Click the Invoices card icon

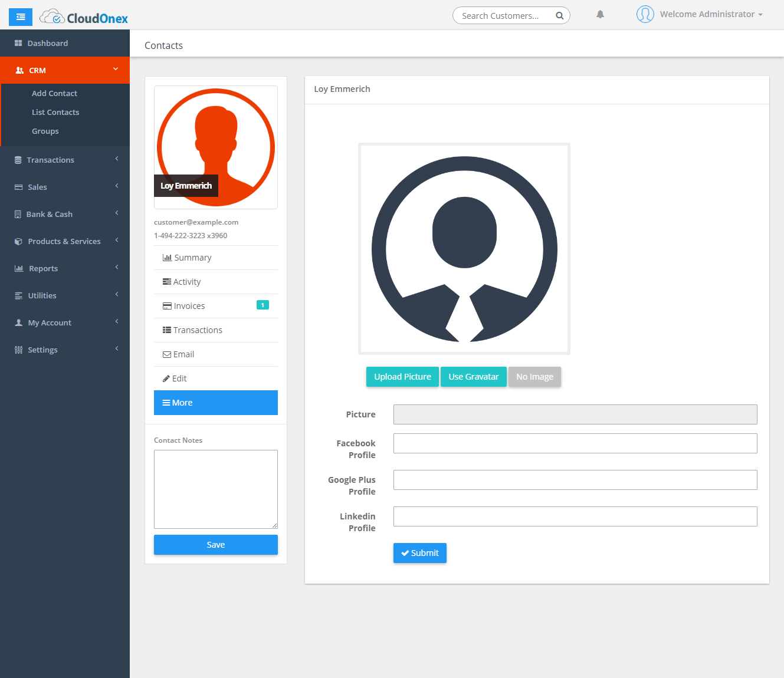pos(168,306)
